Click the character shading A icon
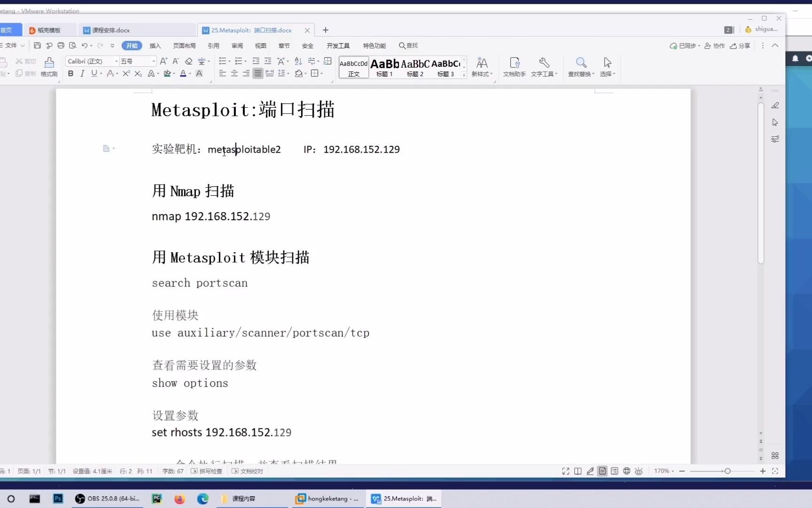 tap(199, 73)
